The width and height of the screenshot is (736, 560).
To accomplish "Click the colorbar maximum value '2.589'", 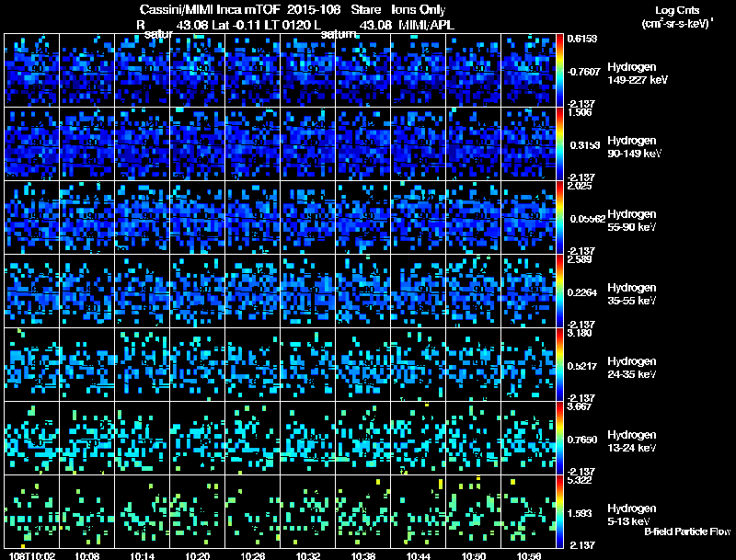I will pyautogui.click(x=580, y=260).
